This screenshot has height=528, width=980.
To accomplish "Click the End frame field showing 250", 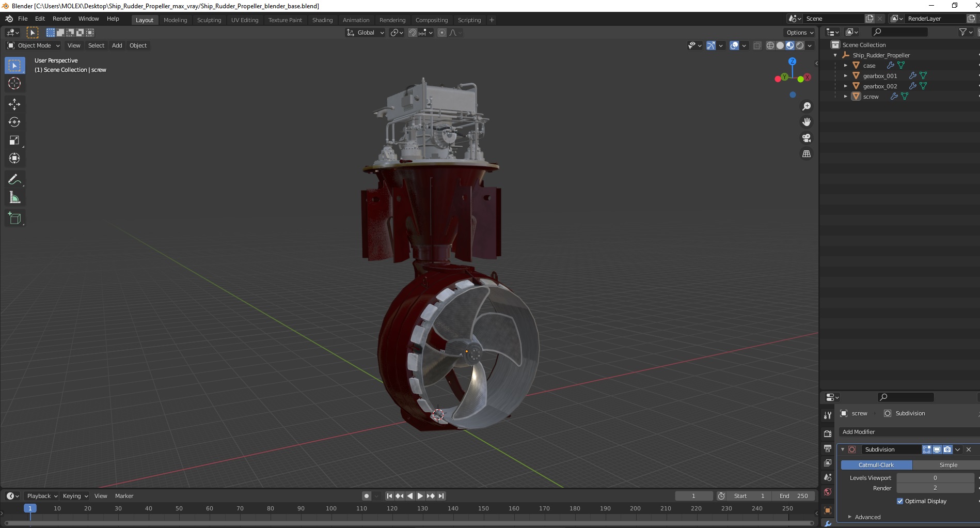I will click(x=794, y=496).
